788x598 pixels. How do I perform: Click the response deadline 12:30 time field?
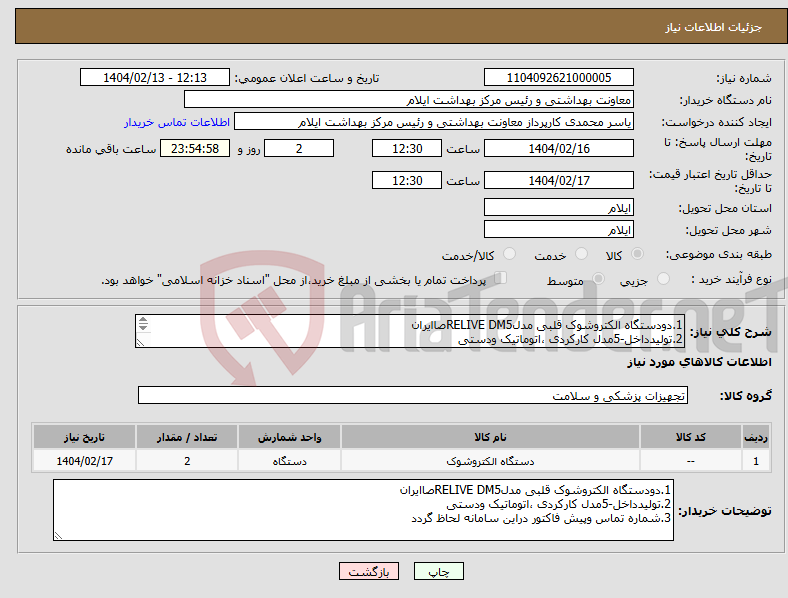pyautogui.click(x=407, y=148)
